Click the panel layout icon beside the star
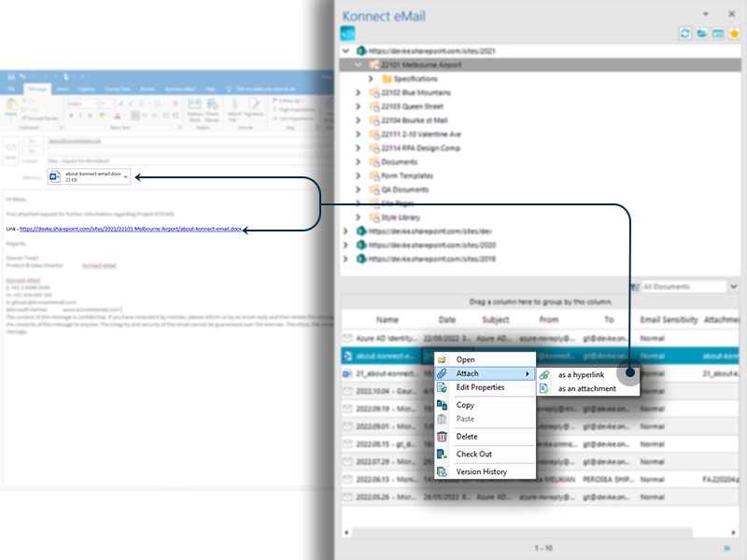The height and width of the screenshot is (560, 747). tap(718, 34)
